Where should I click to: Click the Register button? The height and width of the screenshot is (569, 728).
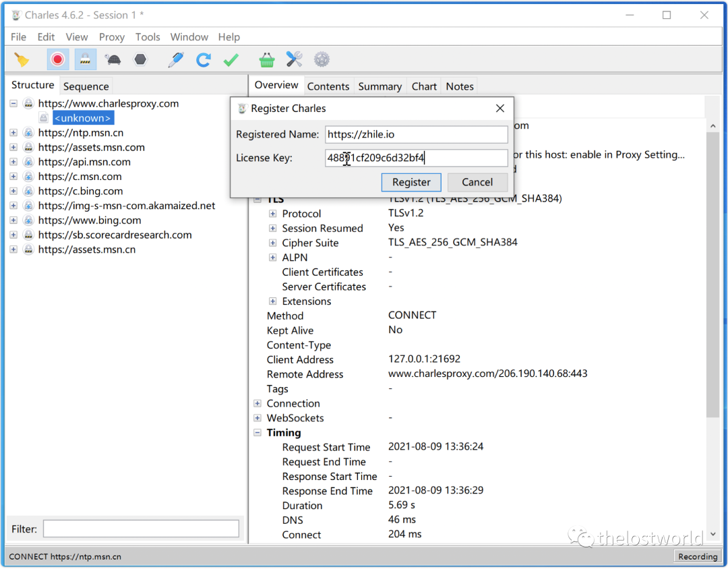pos(411,182)
